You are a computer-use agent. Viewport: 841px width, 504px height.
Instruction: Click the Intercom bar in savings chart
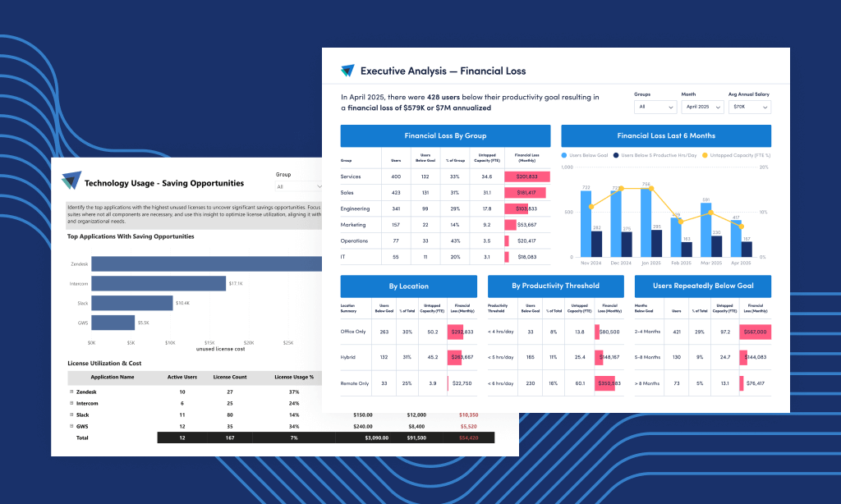click(159, 284)
